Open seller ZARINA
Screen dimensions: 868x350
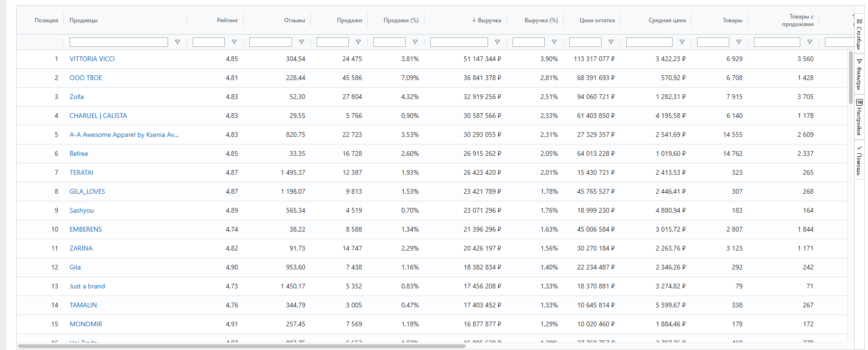(81, 248)
